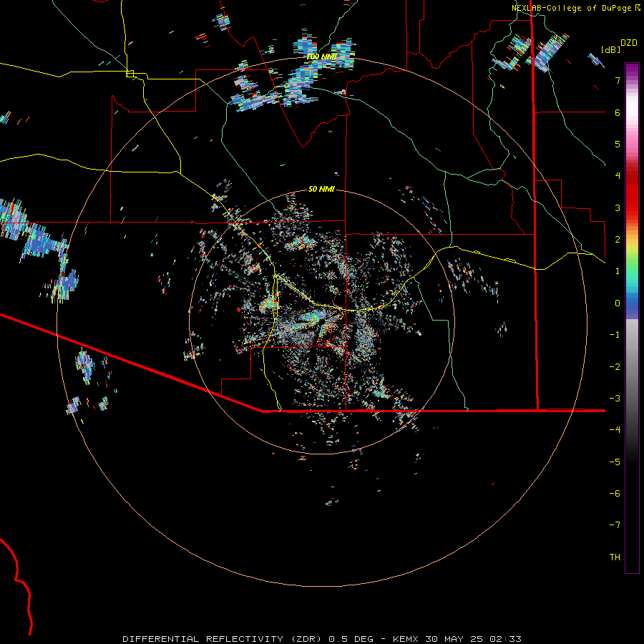The height and width of the screenshot is (644, 644).
Task: Click the "6" value on the scale
Action: pyautogui.click(x=618, y=112)
